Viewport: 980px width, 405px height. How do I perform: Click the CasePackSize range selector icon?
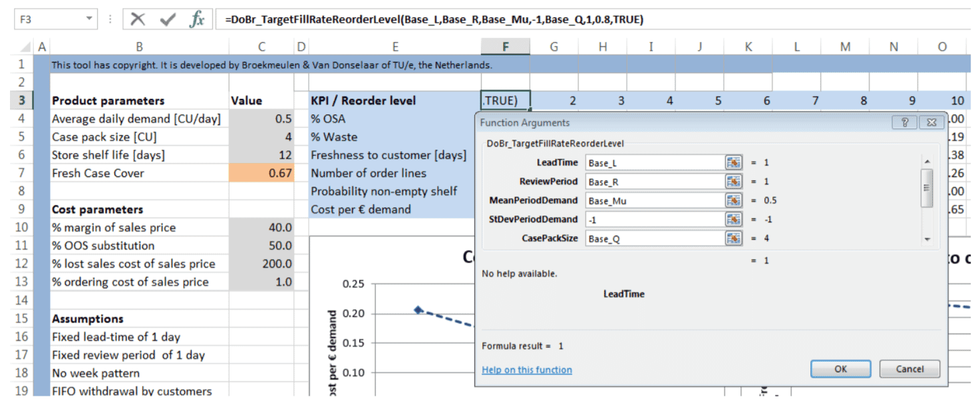tap(734, 238)
